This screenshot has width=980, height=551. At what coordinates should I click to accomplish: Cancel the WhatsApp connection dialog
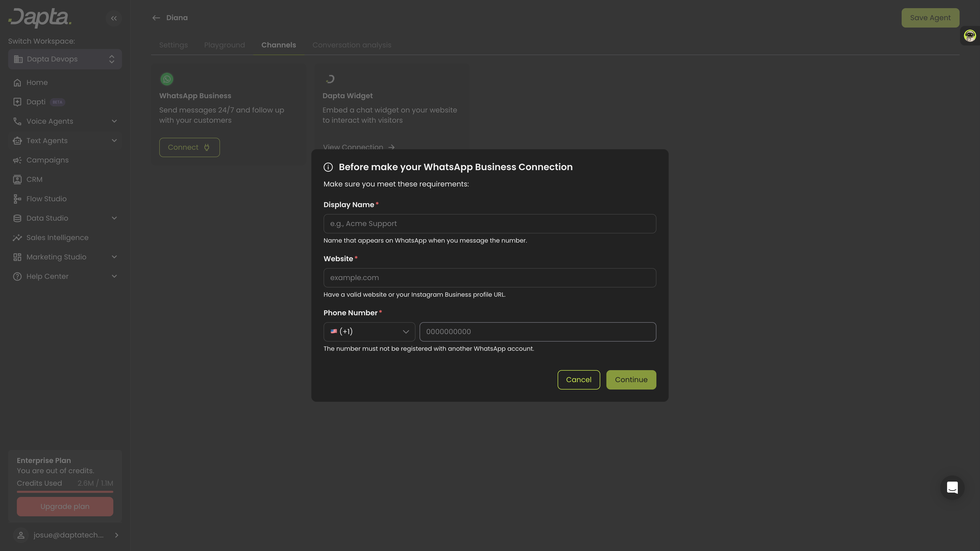579,380
